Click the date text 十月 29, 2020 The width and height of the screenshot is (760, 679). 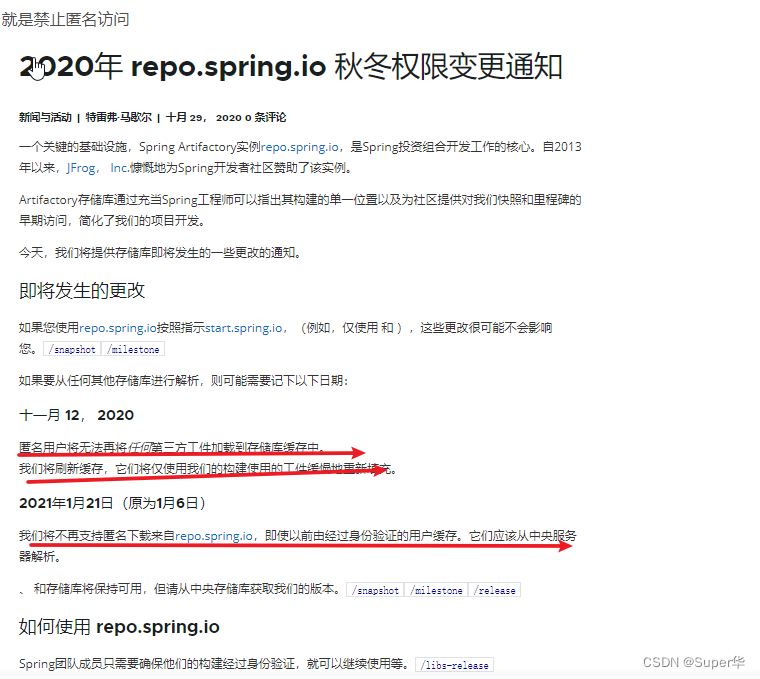204,117
